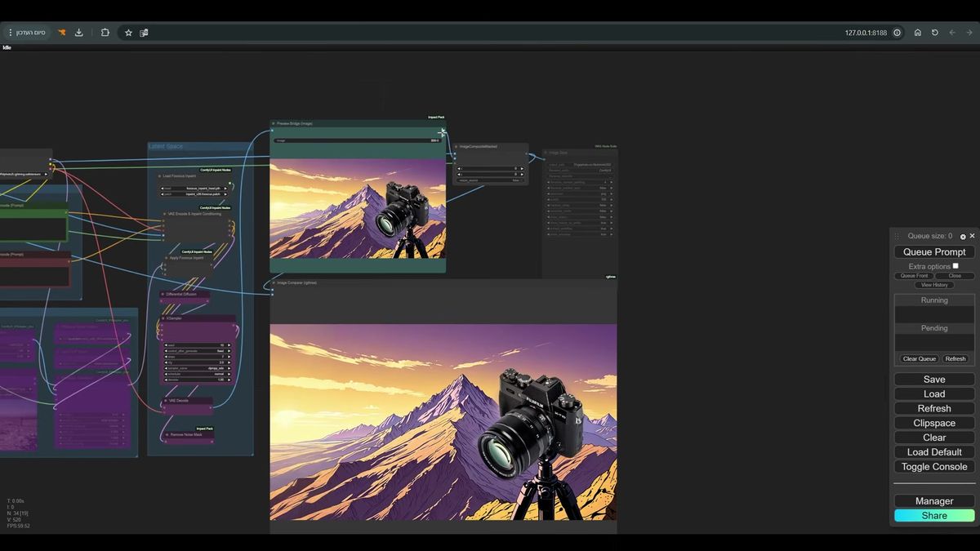Image resolution: width=980 pixels, height=551 pixels.
Task: Click the rgthree badge above Image Comparer
Action: click(x=611, y=277)
